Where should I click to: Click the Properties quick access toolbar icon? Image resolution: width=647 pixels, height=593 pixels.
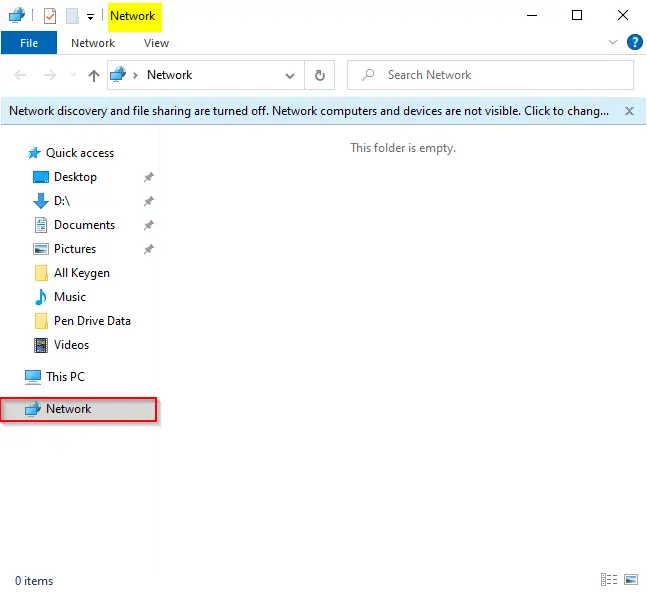[50, 17]
